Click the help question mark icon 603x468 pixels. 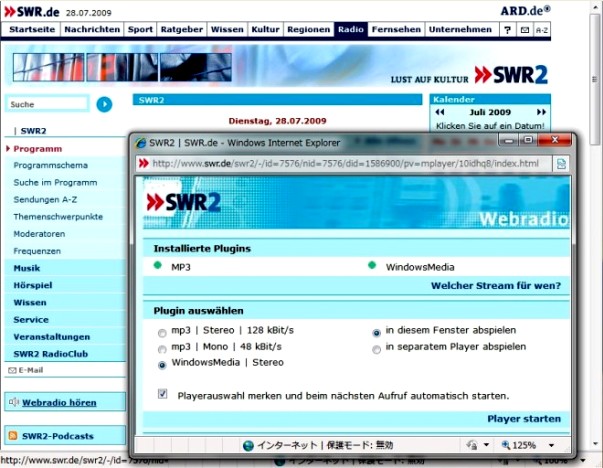point(508,30)
